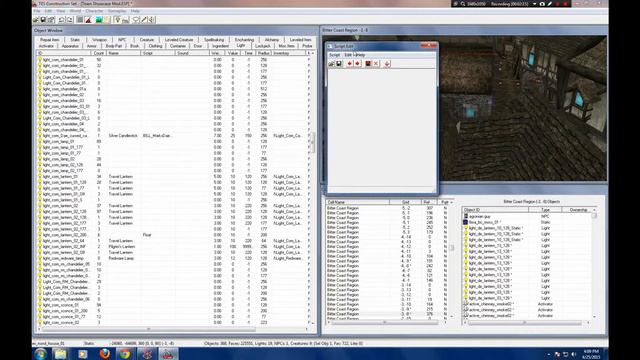Open the Edit menu in Script Edit window
The image size is (640, 360).
tap(348, 55)
